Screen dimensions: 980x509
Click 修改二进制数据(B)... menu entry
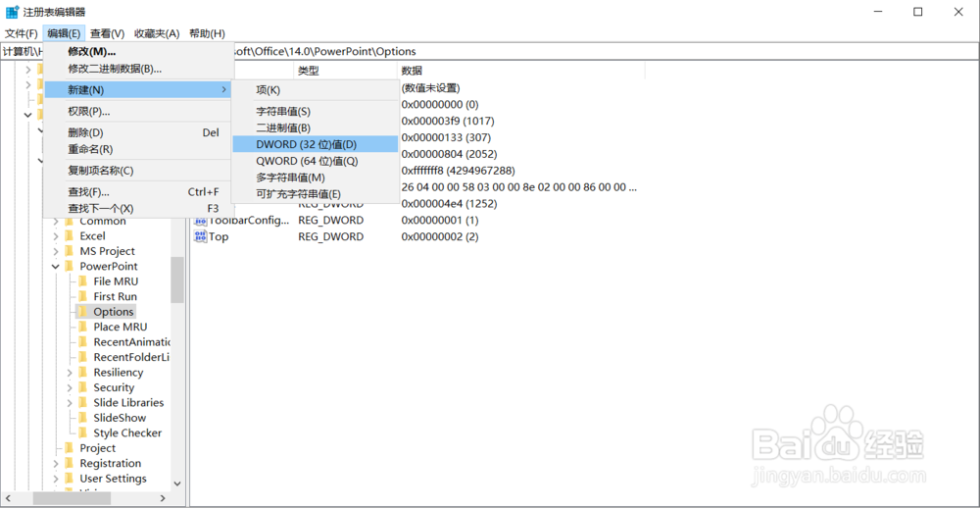tap(137, 68)
